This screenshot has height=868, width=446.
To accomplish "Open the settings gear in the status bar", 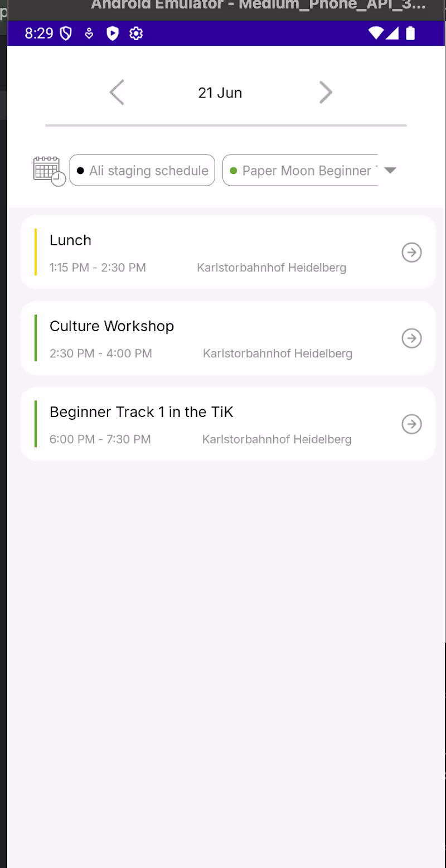I will click(135, 33).
